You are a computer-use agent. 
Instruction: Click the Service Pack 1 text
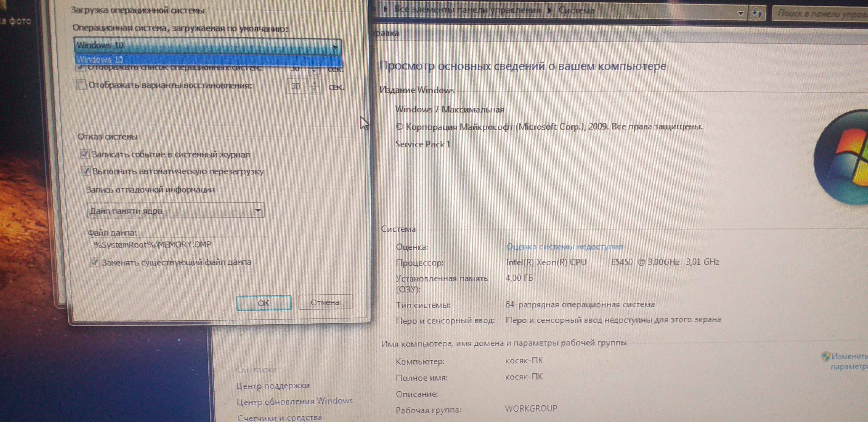423,144
